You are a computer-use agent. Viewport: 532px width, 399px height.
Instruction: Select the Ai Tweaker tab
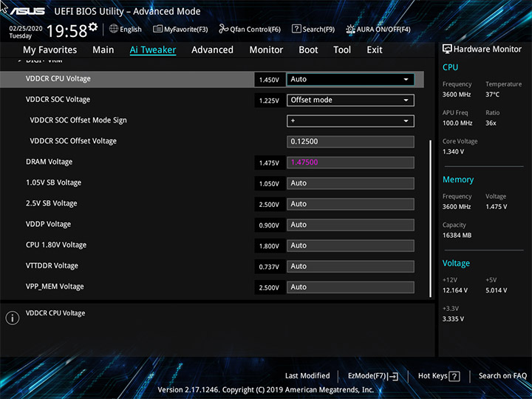pos(153,50)
